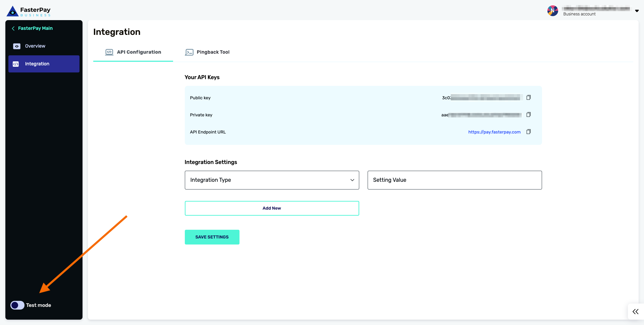Open the Integration Type dropdown
Screen dimensions: 644x325
[x=272, y=180]
